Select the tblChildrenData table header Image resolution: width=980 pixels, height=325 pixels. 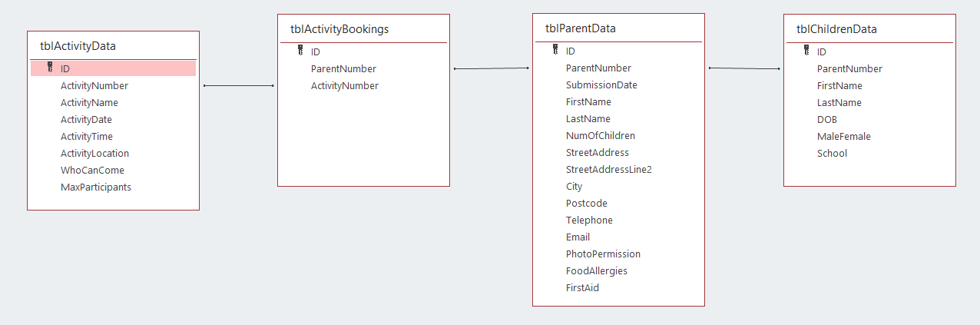click(x=836, y=29)
